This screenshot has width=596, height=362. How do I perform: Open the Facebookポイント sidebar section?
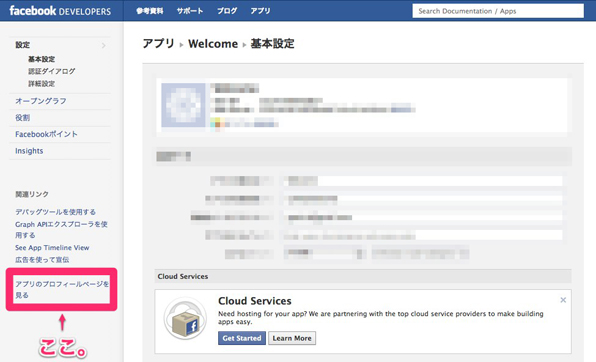[46, 134]
